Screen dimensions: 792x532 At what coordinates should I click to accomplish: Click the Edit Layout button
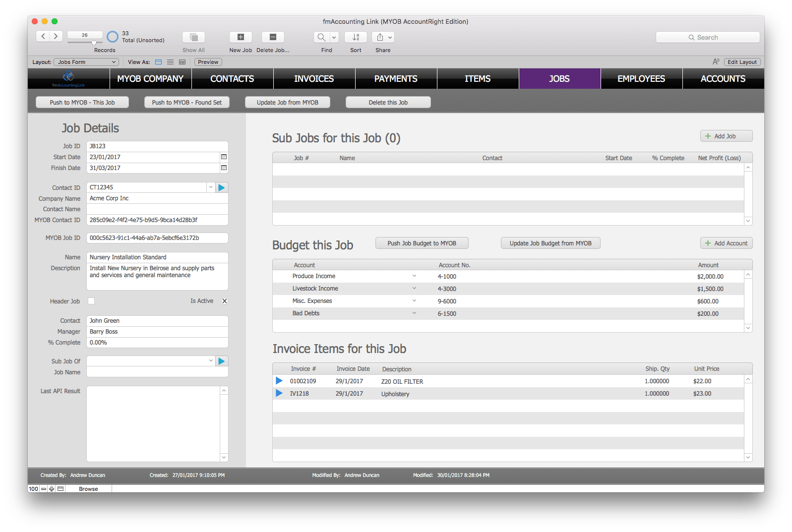[742, 62]
